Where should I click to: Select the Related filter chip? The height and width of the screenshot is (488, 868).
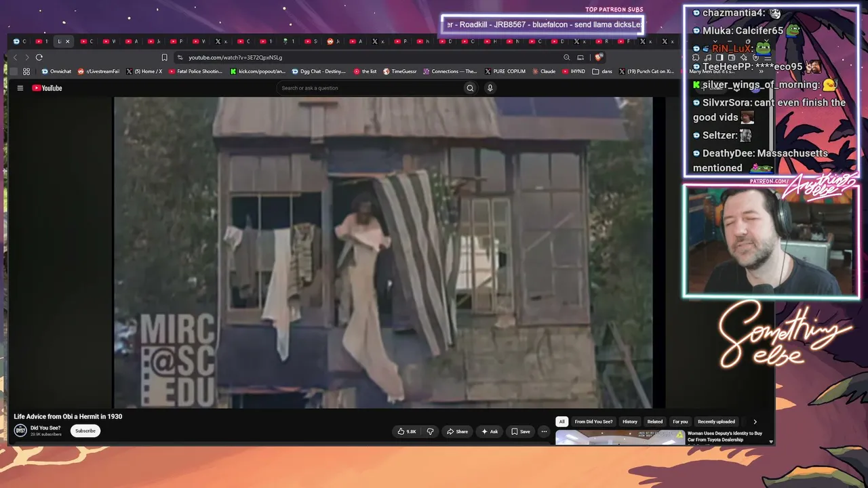pyautogui.click(x=654, y=422)
